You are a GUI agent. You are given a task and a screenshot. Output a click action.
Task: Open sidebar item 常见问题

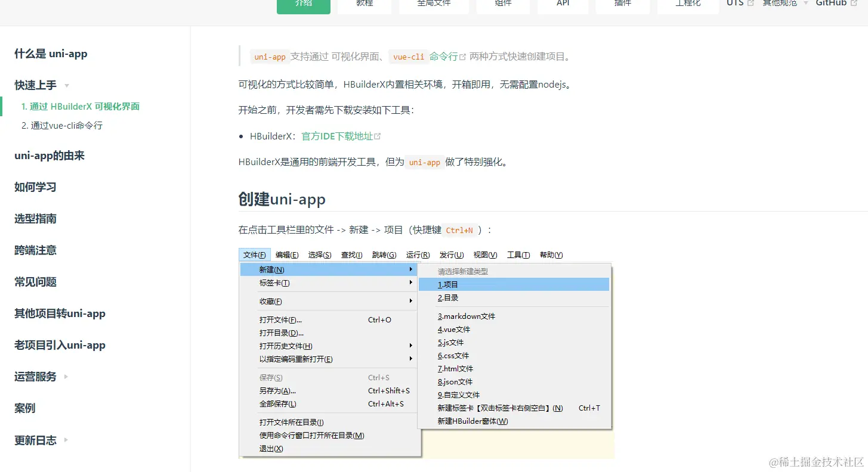35,282
